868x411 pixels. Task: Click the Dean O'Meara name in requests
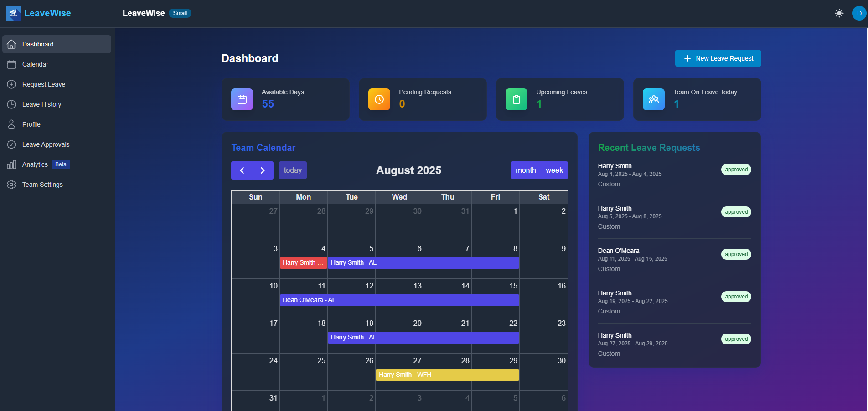[x=619, y=251]
